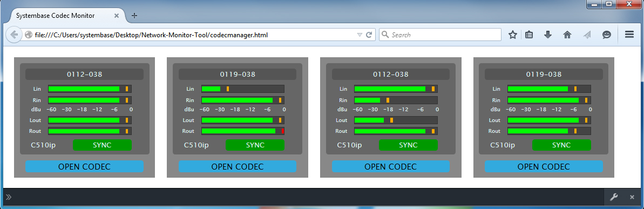Open the bookmarks list icon

[529, 35]
